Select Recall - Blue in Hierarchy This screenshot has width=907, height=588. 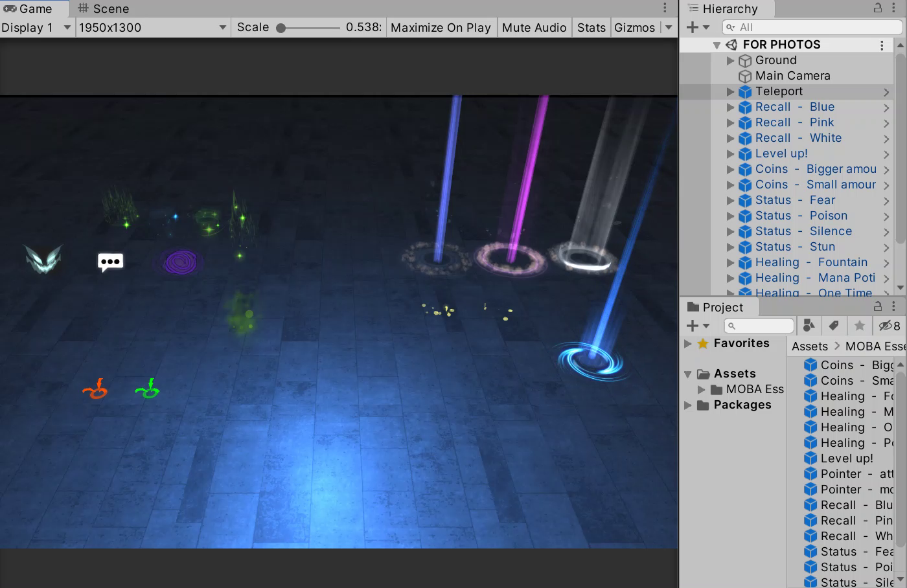[794, 107]
